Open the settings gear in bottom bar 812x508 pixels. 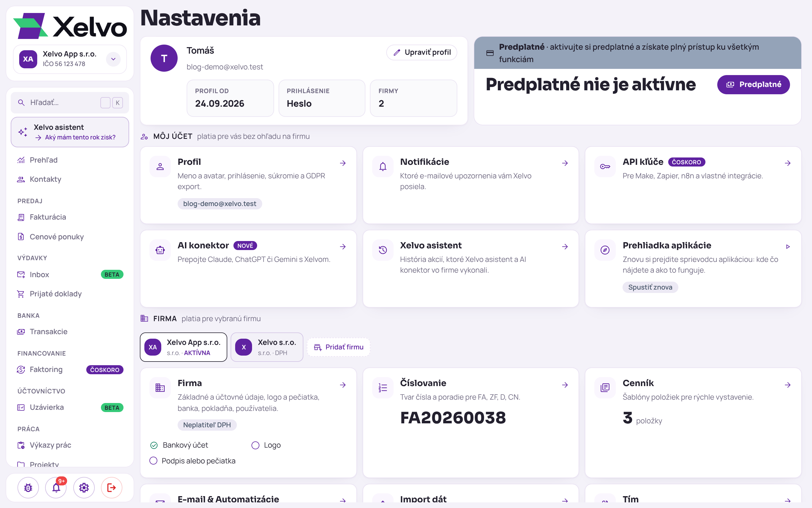[84, 487]
